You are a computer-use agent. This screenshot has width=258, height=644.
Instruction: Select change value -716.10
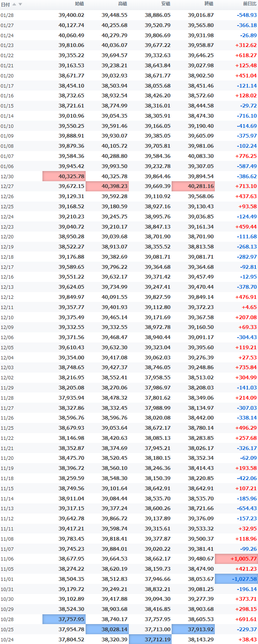click(247, 116)
